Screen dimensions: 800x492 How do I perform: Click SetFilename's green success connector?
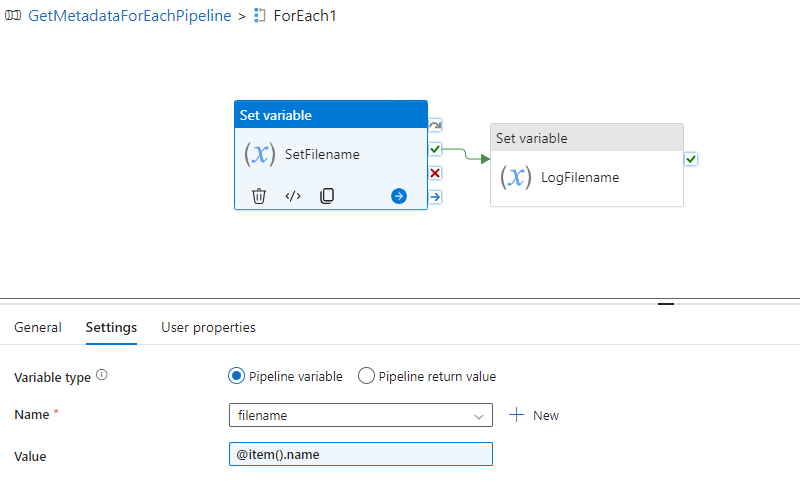(x=435, y=149)
